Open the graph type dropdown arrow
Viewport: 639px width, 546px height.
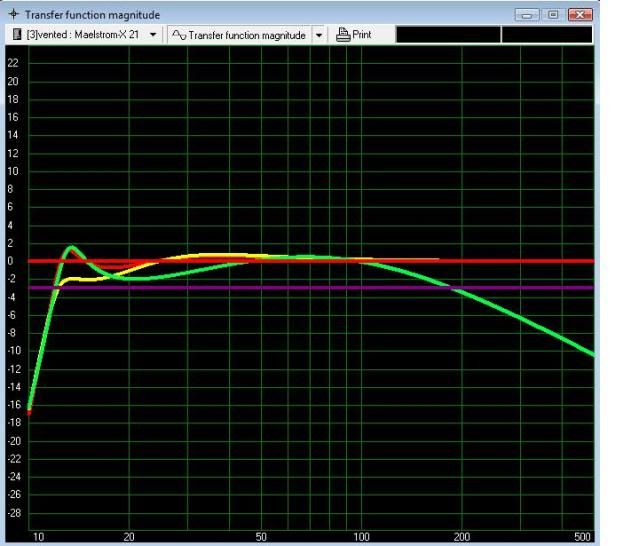pyautogui.click(x=319, y=35)
